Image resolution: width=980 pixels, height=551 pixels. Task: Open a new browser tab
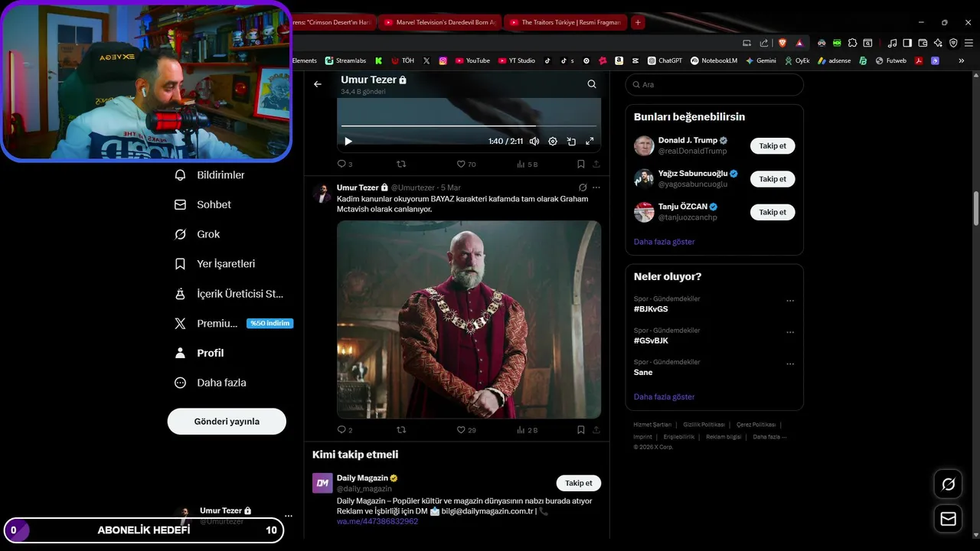(638, 22)
